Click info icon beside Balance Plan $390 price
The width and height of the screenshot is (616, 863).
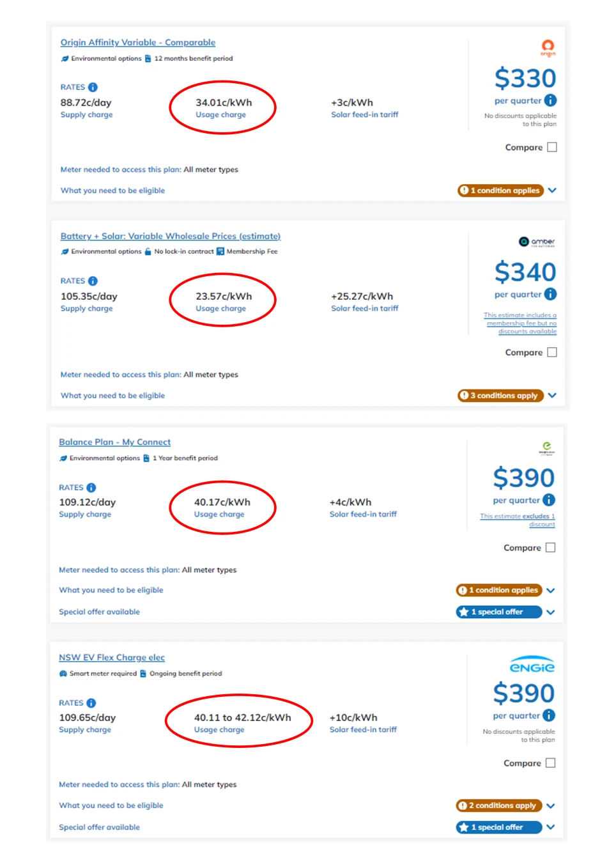click(x=549, y=500)
